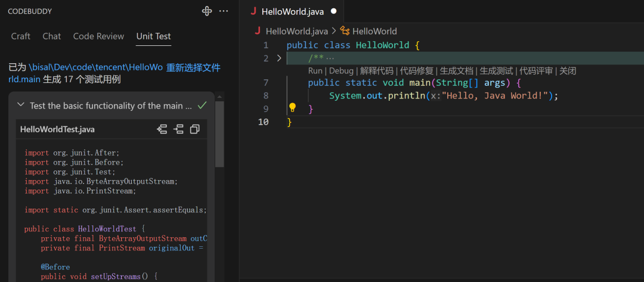Click the '生成 17 个测试用例' text
The image size is (644, 282).
tap(82, 79)
